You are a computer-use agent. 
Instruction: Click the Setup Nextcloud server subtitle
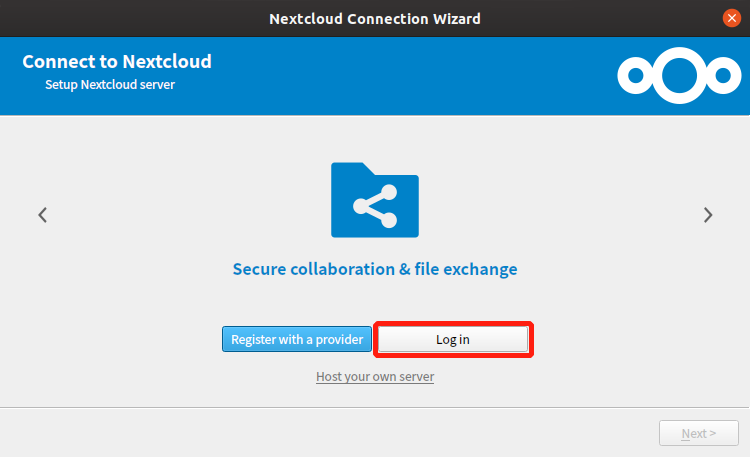click(x=110, y=85)
